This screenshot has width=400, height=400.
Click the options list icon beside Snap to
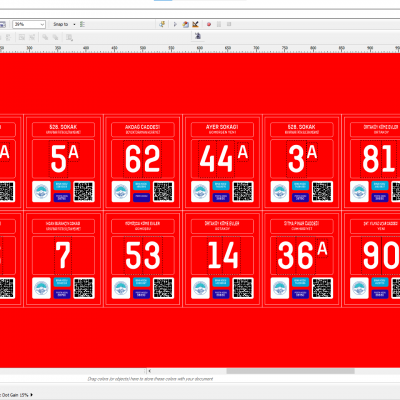pos(82,24)
